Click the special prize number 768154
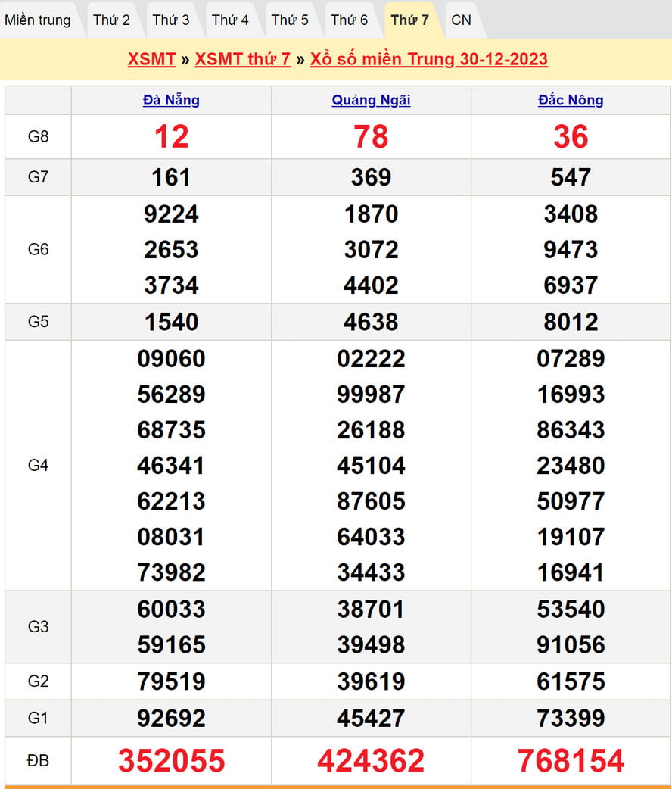 pyautogui.click(x=571, y=761)
